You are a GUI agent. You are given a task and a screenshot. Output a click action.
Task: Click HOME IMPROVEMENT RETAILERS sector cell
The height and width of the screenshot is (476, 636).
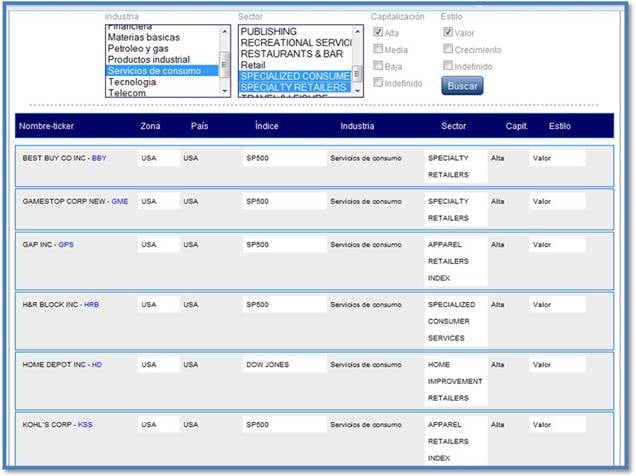[x=455, y=381]
